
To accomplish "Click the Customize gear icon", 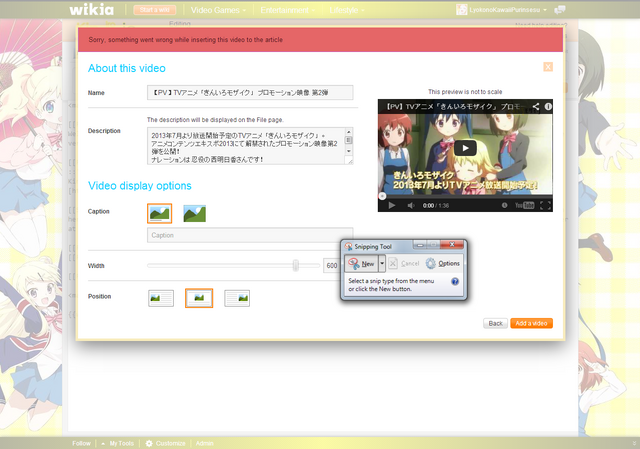I will pos(149,443).
